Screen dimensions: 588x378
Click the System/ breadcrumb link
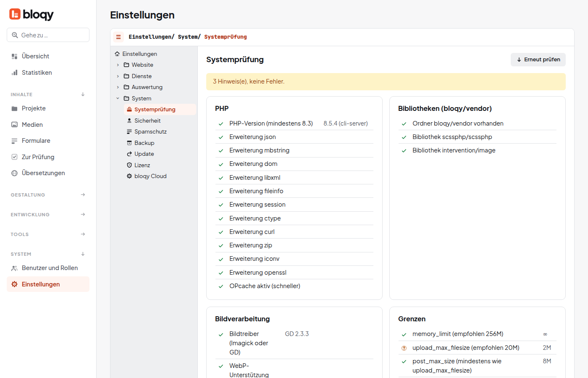click(189, 37)
